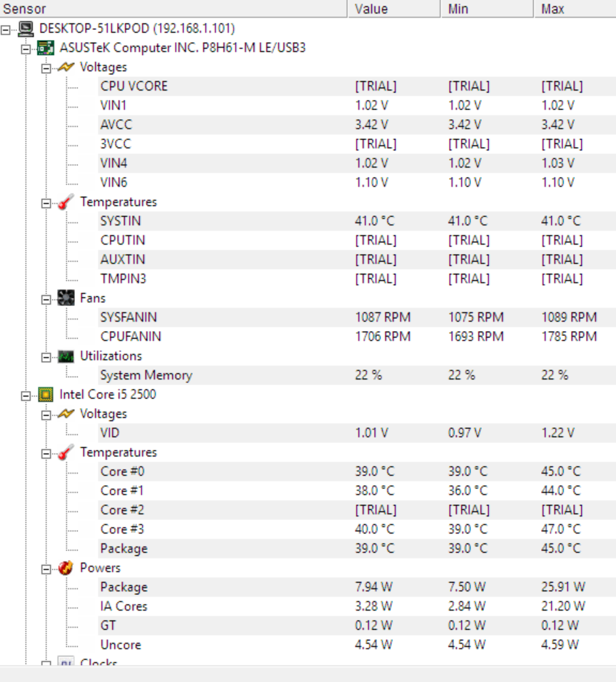The height and width of the screenshot is (682, 616).
Task: Click the ASUSTeK motherboard icon
Action: coord(46,48)
